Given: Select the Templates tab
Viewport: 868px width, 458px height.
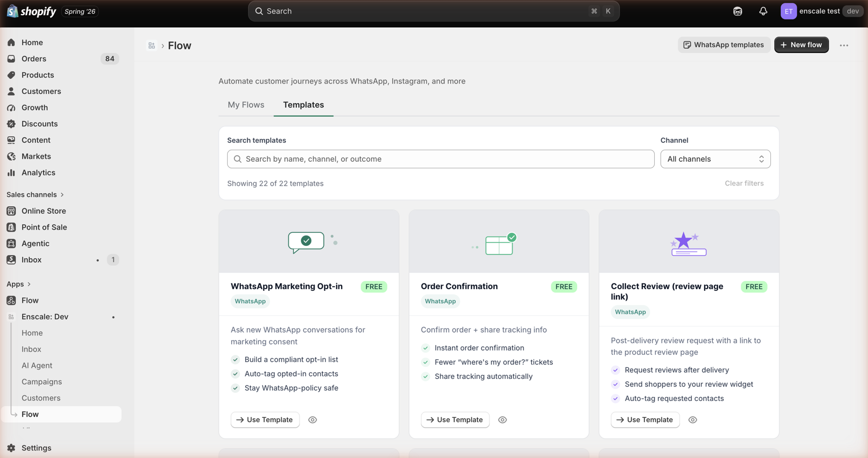Looking at the screenshot, I should (x=304, y=105).
